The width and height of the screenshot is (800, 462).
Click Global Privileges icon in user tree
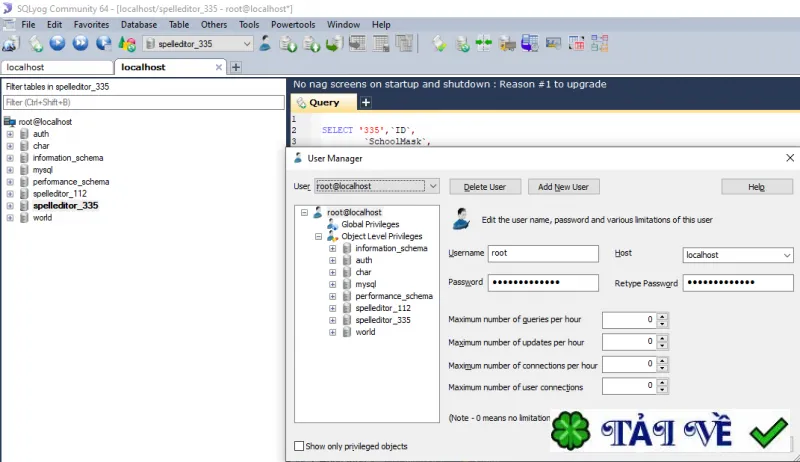(x=333, y=224)
